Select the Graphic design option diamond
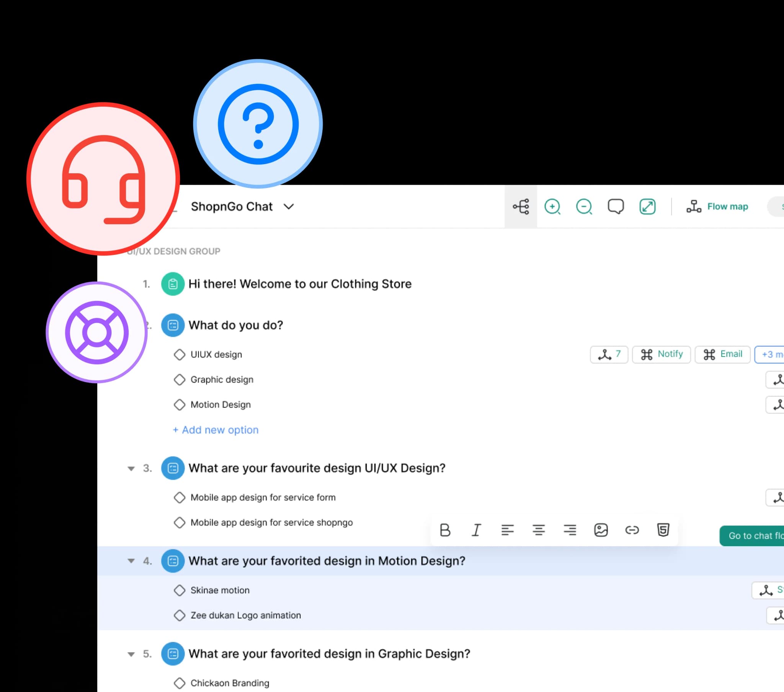This screenshot has height=692, width=784. tap(180, 380)
